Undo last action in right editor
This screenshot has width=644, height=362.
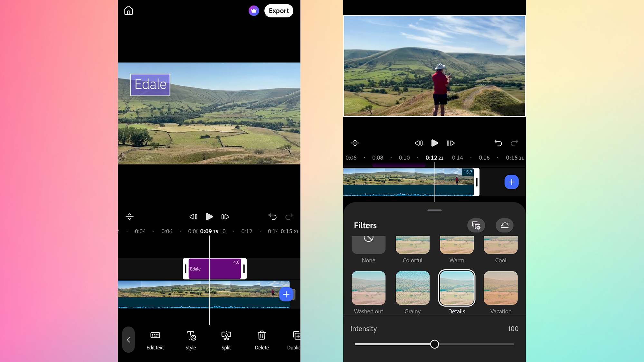[498, 143]
